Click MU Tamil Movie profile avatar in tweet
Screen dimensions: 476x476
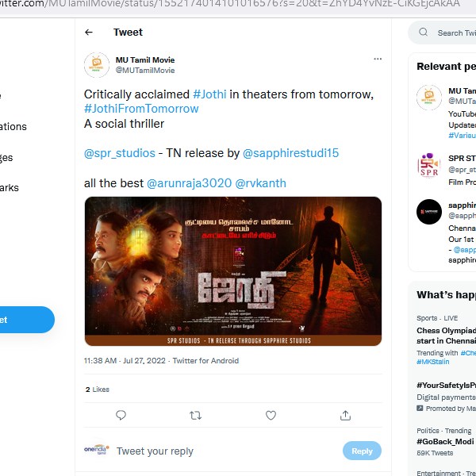tap(97, 64)
